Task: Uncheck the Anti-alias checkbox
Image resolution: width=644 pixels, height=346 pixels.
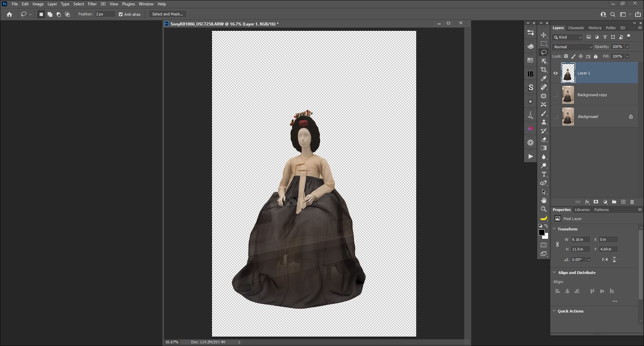Action: click(x=121, y=14)
